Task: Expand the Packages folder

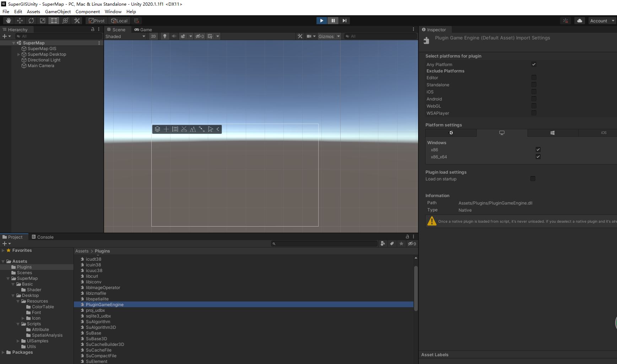Action: (3, 352)
